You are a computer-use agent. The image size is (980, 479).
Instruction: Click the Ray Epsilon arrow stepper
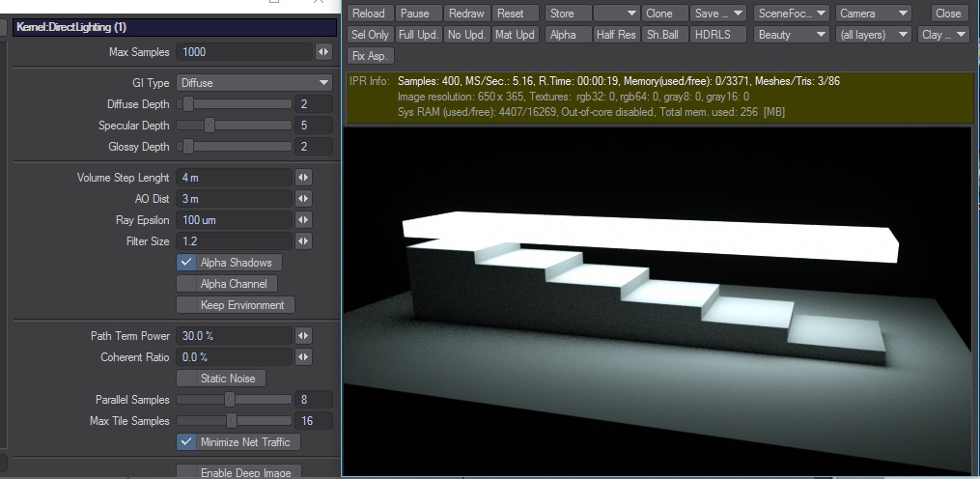click(x=303, y=220)
